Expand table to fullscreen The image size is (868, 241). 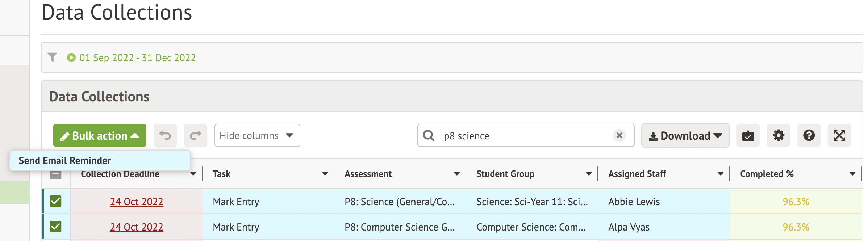(839, 136)
